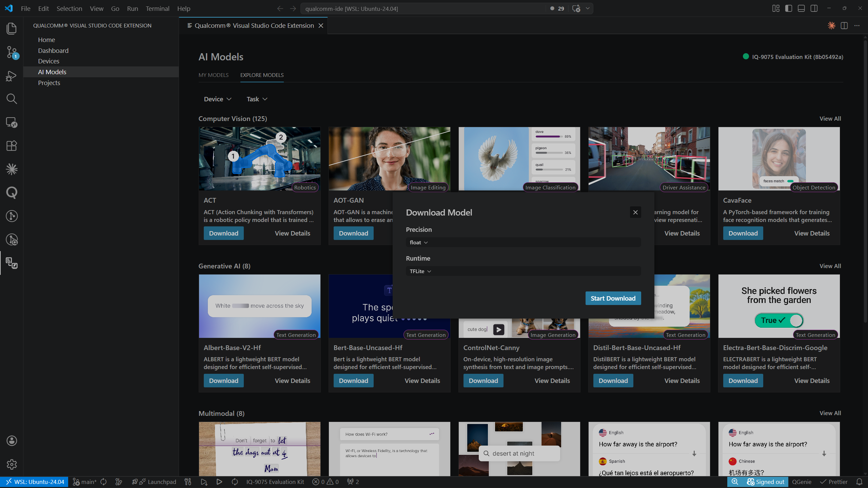The width and height of the screenshot is (868, 488).
Task: Switch to MY MODELS tab
Action: click(x=213, y=75)
